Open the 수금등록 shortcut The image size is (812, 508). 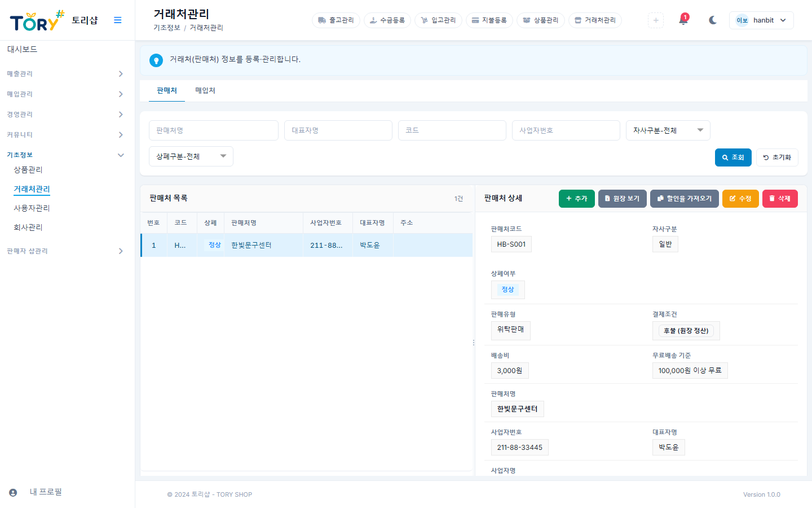point(387,20)
